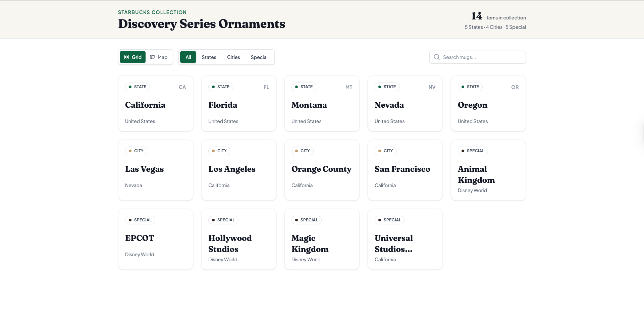This screenshot has height=322, width=644.
Task: Click the CITY badge on Las Vegas
Action: click(136, 151)
